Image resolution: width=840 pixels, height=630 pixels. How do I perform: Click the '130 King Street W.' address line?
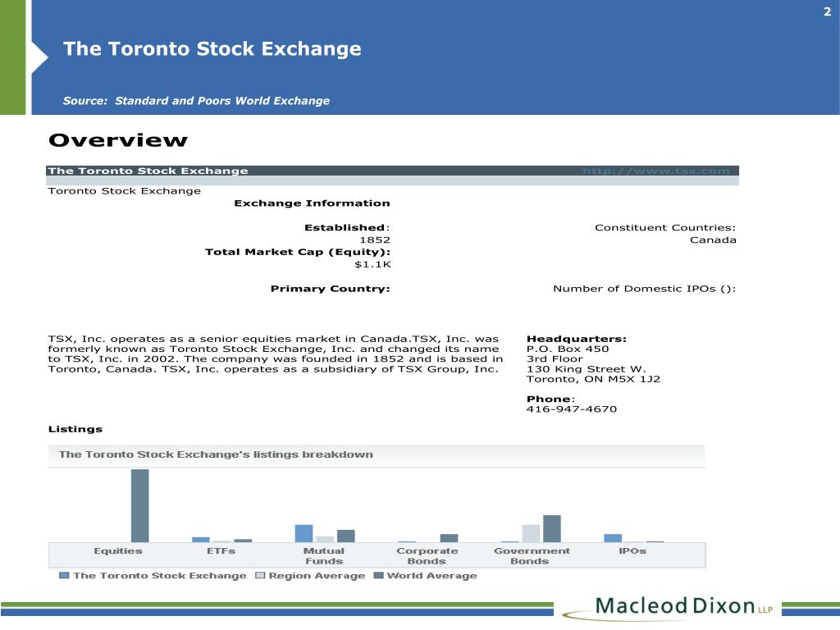tap(586, 369)
